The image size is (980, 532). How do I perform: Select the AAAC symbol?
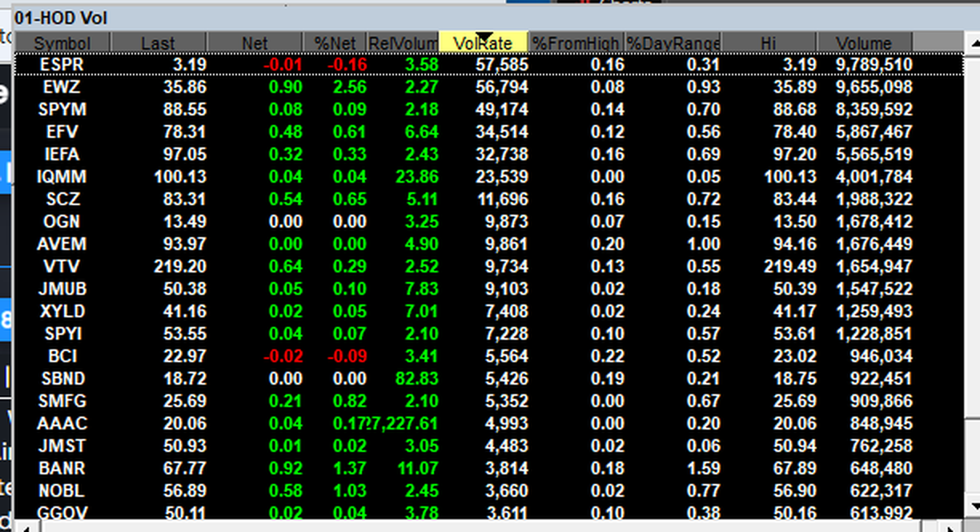point(62,423)
